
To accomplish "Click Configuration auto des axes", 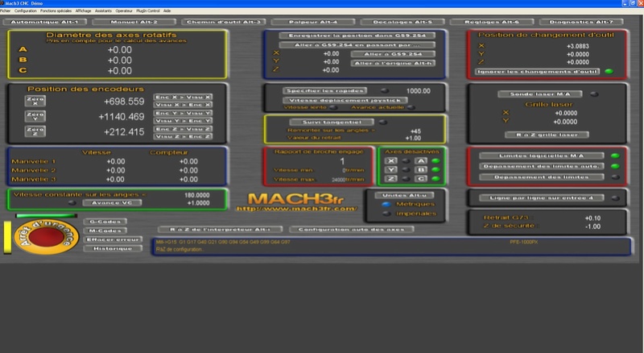I will pos(352,229).
